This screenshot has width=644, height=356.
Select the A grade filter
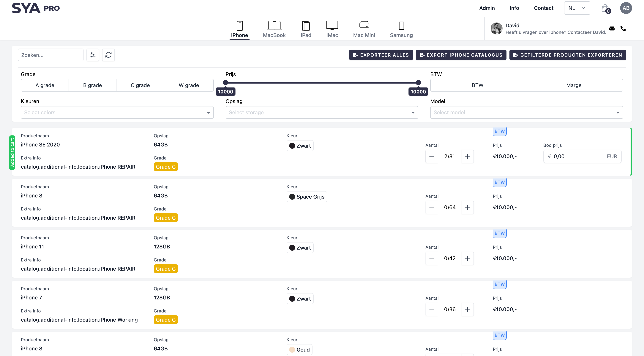tap(45, 85)
